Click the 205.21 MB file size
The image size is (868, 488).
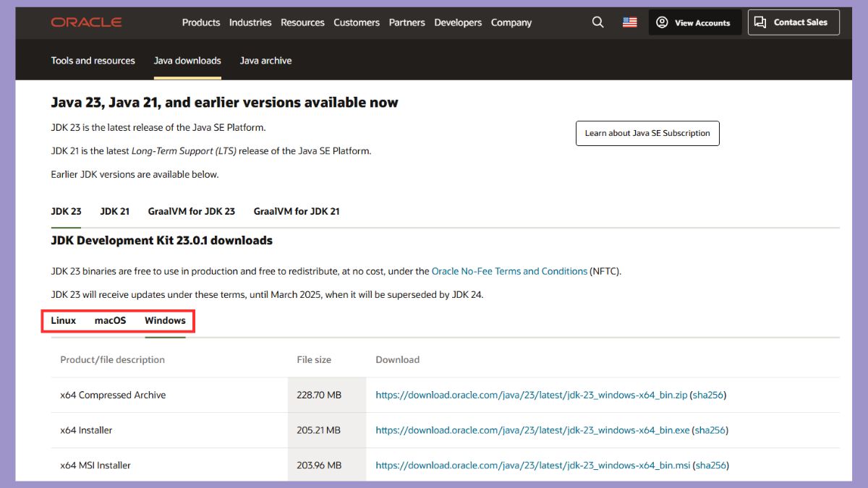(x=318, y=430)
